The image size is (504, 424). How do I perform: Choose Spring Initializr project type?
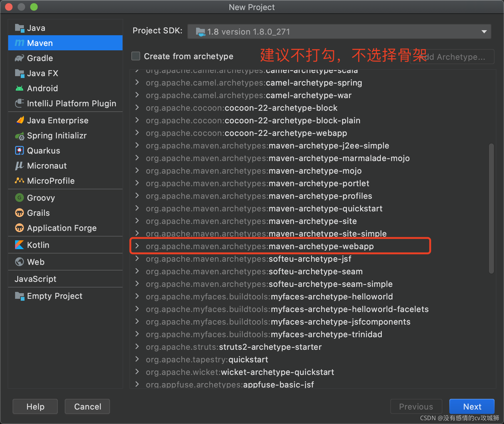(x=65, y=136)
